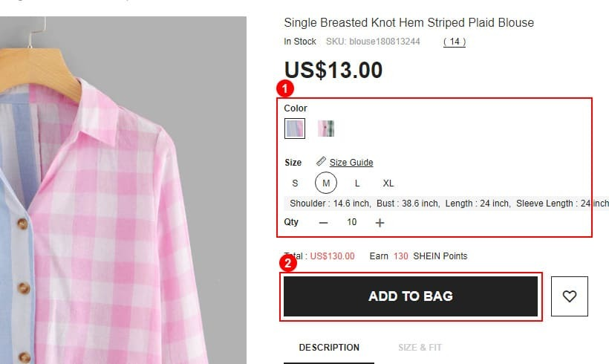Select the blue-pink striped color swatch
Image resolution: width=609 pixels, height=364 pixels.
point(295,129)
